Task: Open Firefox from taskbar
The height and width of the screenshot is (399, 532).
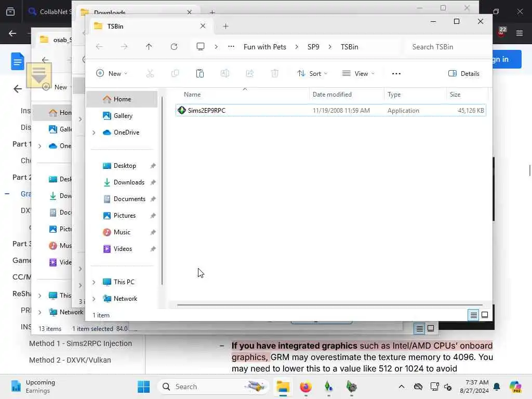Action: click(305, 387)
